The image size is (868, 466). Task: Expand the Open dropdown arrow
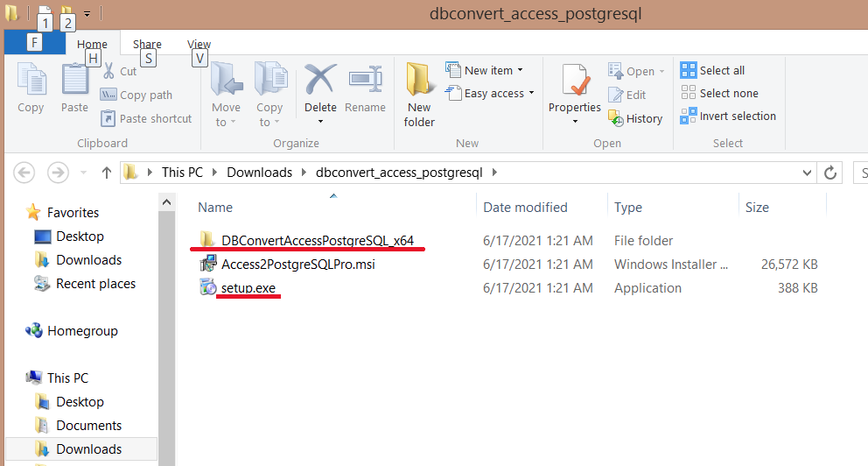[x=661, y=72]
